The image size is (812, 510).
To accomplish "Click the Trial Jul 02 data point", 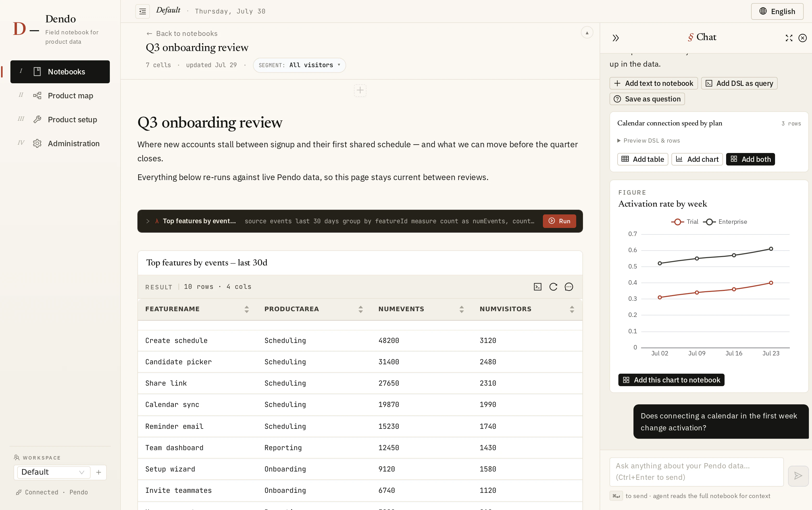I will click(x=659, y=297).
